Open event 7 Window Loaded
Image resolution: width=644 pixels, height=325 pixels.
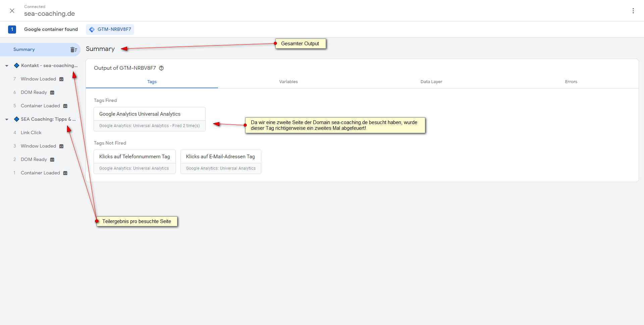(38, 79)
